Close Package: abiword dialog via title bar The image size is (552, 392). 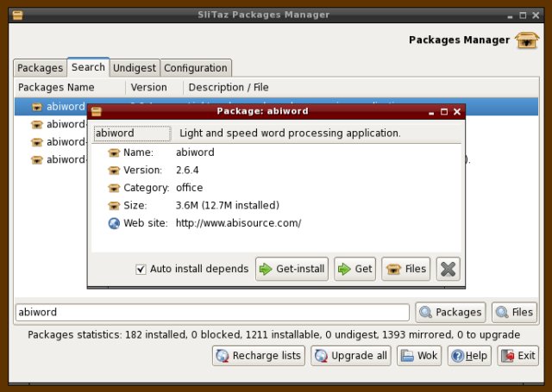457,112
